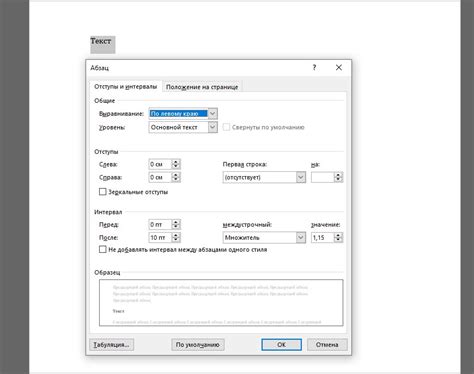Enable the Зеркальные отступы checkbox

pyautogui.click(x=103, y=192)
